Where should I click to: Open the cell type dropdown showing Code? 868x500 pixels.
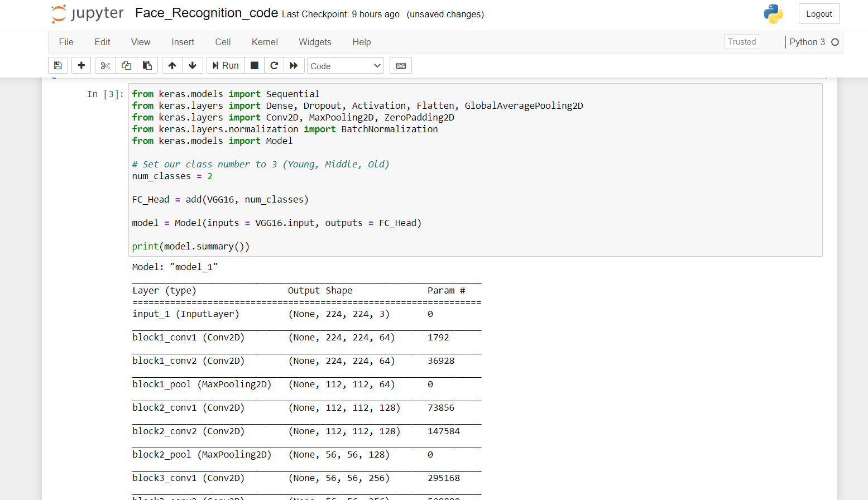[345, 65]
